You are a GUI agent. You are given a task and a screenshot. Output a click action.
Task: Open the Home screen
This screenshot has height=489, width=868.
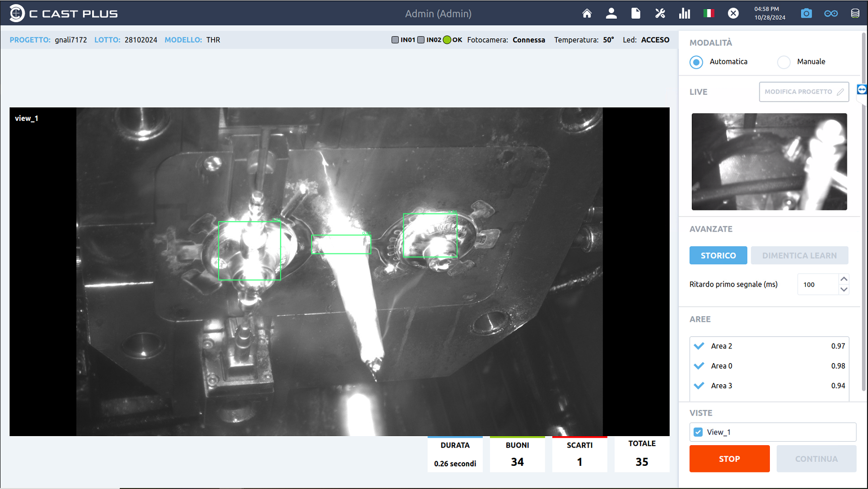(x=587, y=13)
